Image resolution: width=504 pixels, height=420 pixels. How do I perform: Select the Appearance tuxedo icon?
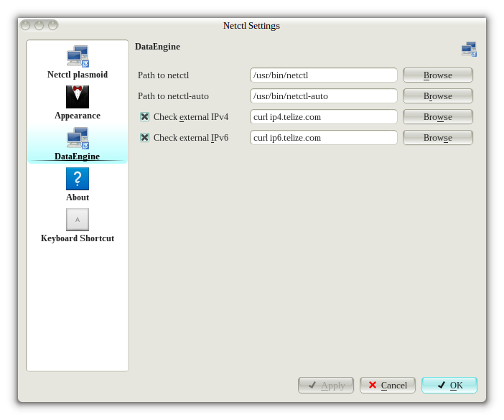pos(78,97)
